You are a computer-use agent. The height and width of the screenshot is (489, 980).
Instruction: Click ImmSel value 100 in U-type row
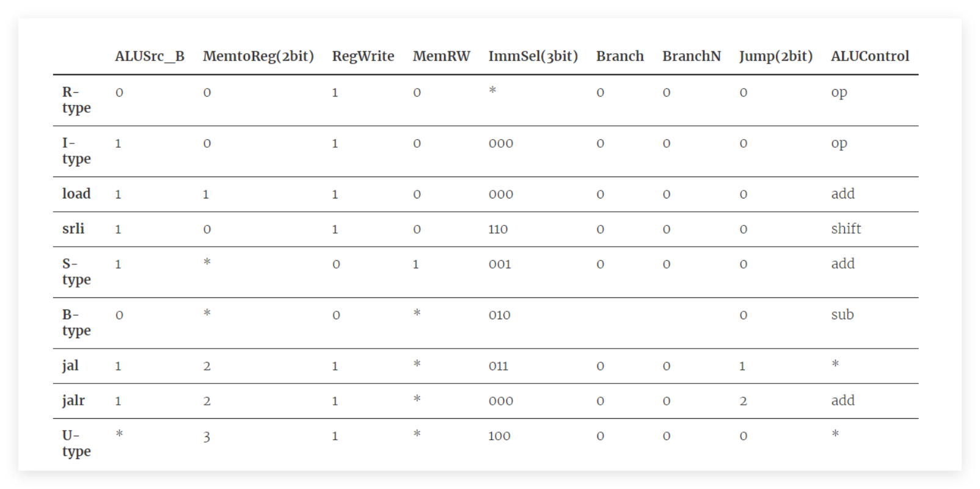[x=499, y=436]
